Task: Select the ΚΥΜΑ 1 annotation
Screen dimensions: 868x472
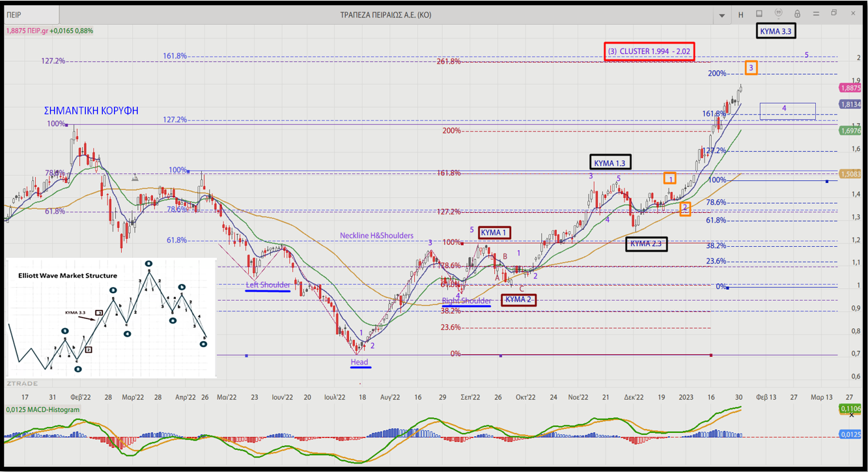Action: [495, 233]
